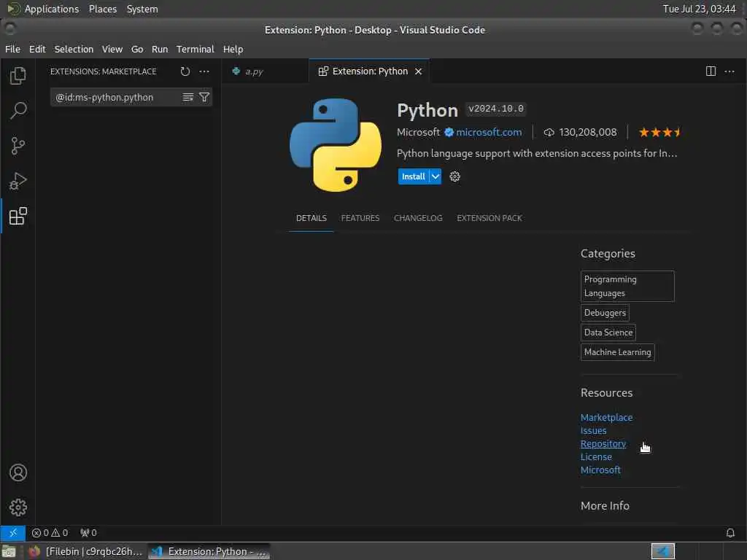Image resolution: width=747 pixels, height=560 pixels.
Task: Open the View menu
Action: (112, 49)
